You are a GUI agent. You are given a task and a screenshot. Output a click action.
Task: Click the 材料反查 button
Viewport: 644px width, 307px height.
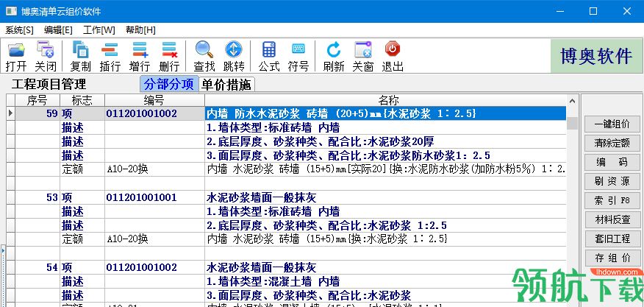pyautogui.click(x=612, y=219)
